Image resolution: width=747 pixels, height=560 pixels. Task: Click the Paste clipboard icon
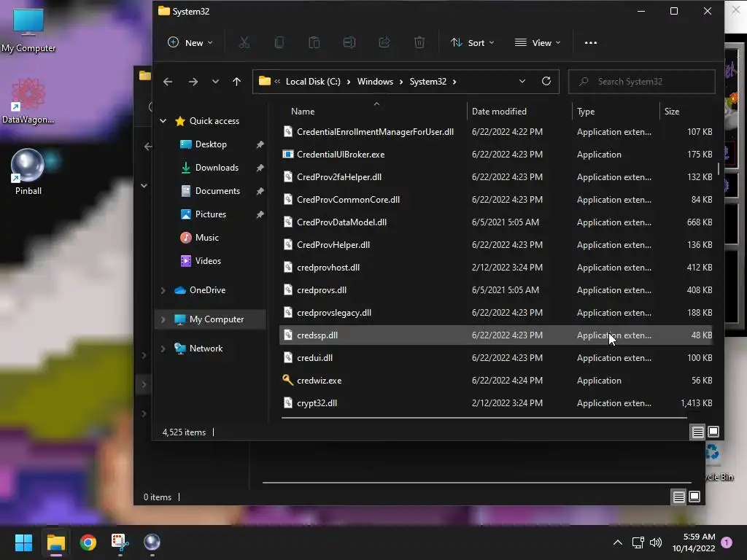314,43
